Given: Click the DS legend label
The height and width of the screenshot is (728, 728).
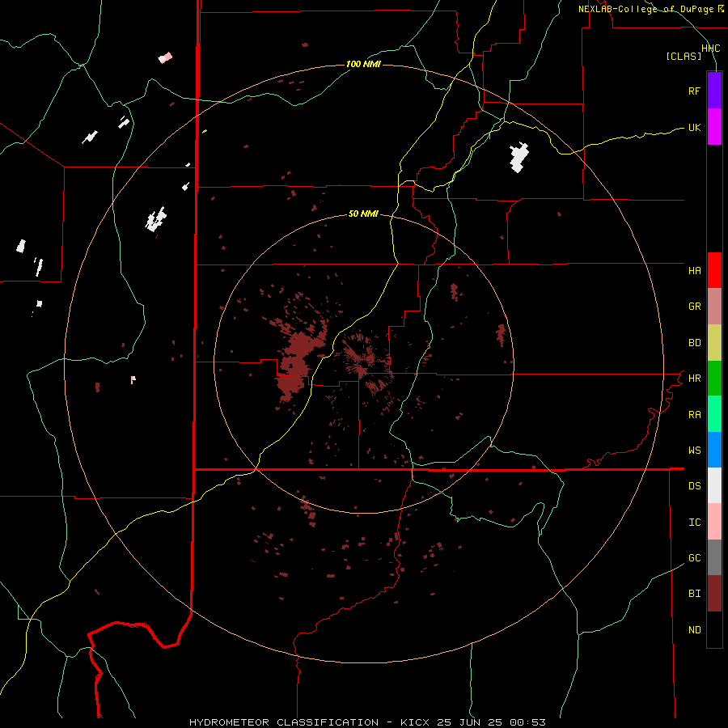Looking at the screenshot, I should point(694,486).
